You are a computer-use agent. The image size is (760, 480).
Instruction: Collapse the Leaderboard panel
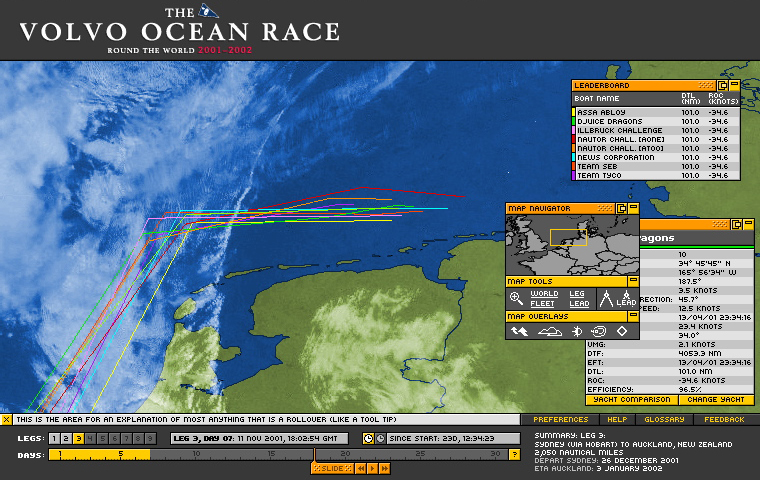pos(734,85)
